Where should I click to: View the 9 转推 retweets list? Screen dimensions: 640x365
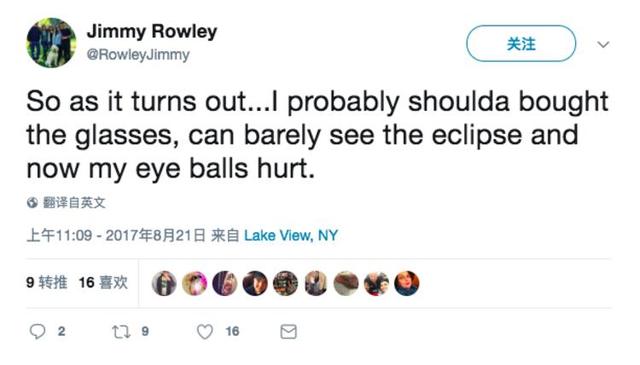point(47,283)
